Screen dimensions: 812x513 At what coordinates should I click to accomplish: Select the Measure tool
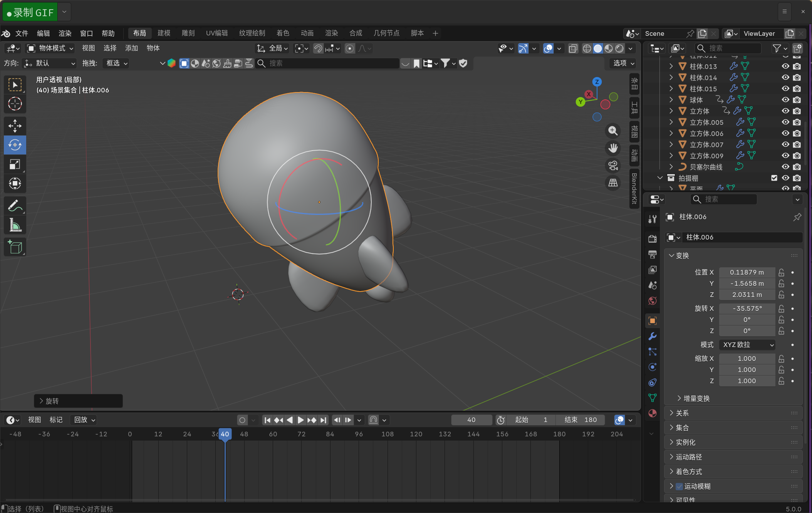[15, 225]
